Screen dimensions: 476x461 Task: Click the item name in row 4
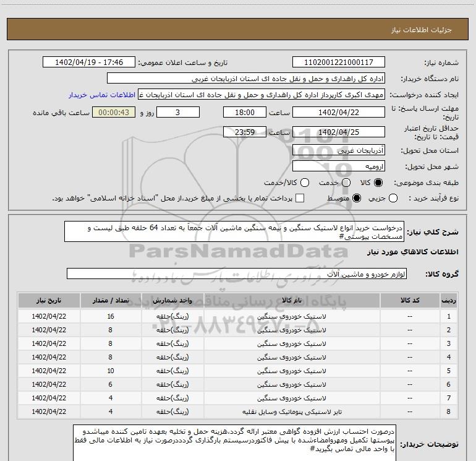click(292, 358)
